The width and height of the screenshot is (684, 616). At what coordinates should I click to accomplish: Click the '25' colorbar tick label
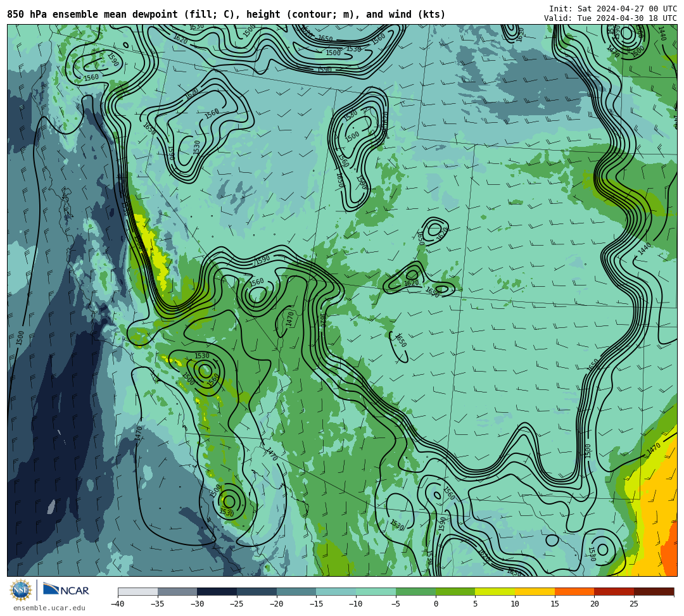coord(634,604)
